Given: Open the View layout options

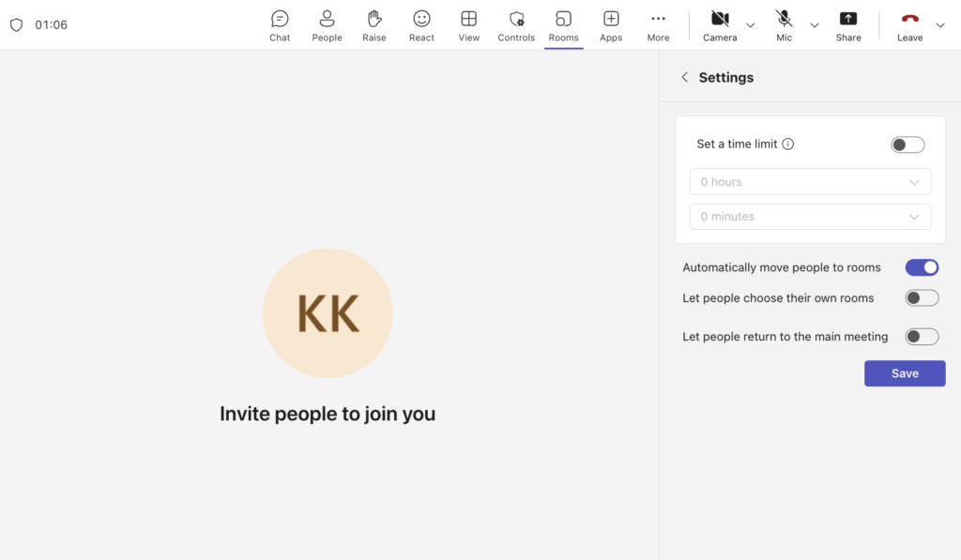Looking at the screenshot, I should click(469, 25).
